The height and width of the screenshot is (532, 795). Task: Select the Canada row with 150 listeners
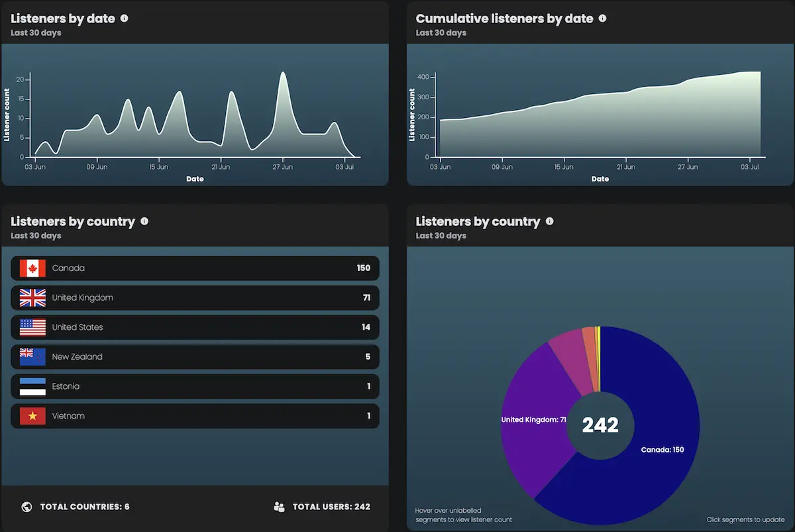[195, 268]
